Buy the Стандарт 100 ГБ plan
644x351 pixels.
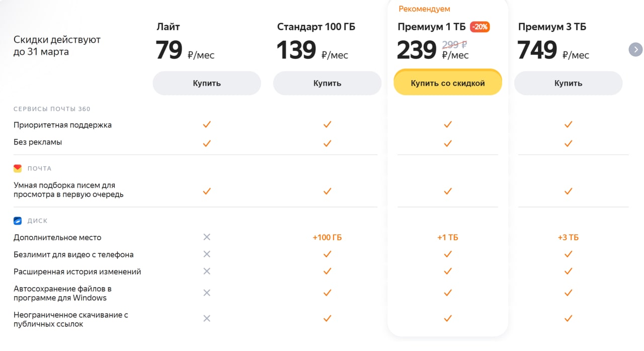pos(328,83)
